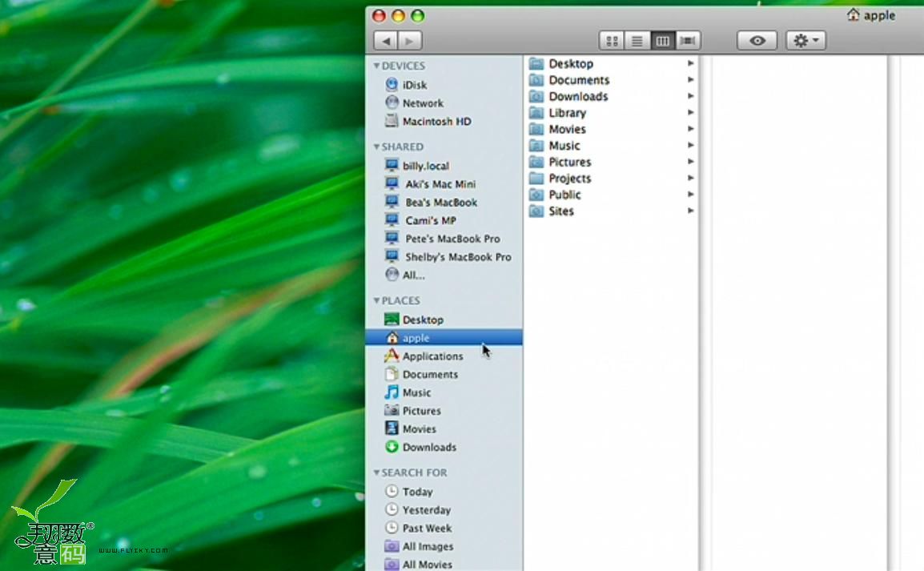Select the Movies folder in the column
This screenshot has width=924, height=571.
tap(611, 129)
